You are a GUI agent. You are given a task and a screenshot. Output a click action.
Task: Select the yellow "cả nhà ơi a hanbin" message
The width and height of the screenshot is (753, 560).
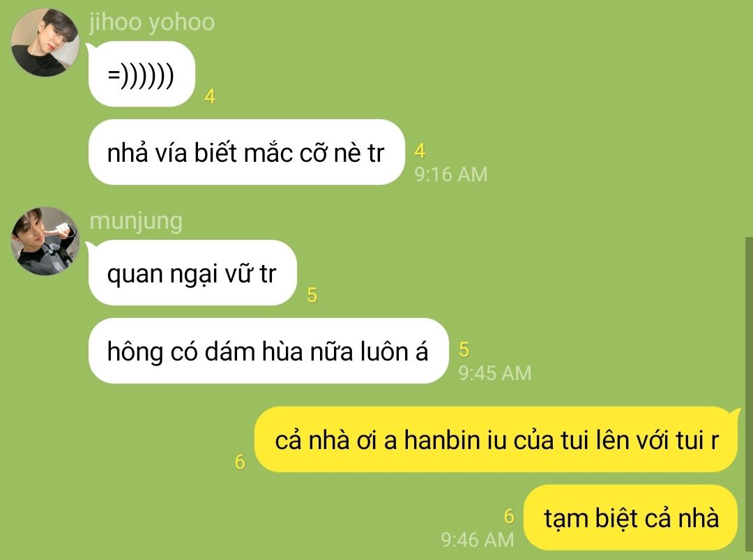496,439
